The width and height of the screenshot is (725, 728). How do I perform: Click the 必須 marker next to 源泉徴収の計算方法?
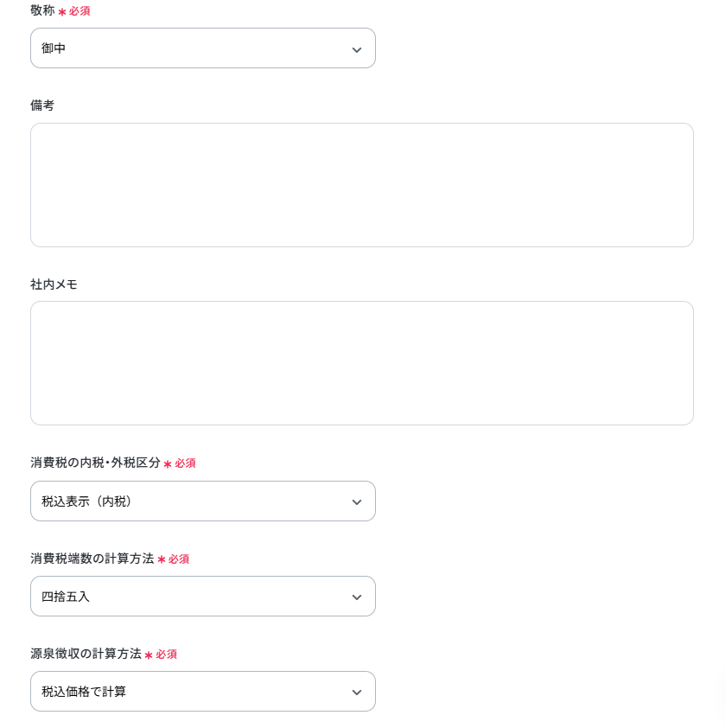[x=166, y=655]
